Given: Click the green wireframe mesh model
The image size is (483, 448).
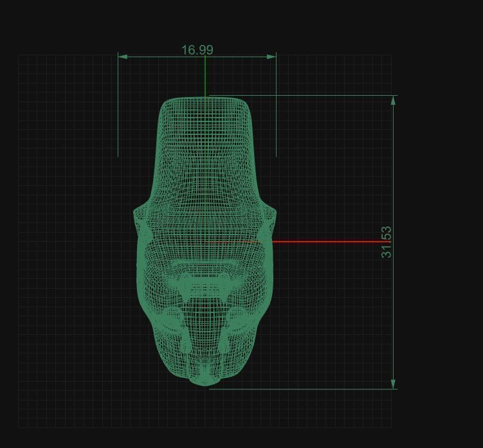Looking at the screenshot, I should point(205,242).
